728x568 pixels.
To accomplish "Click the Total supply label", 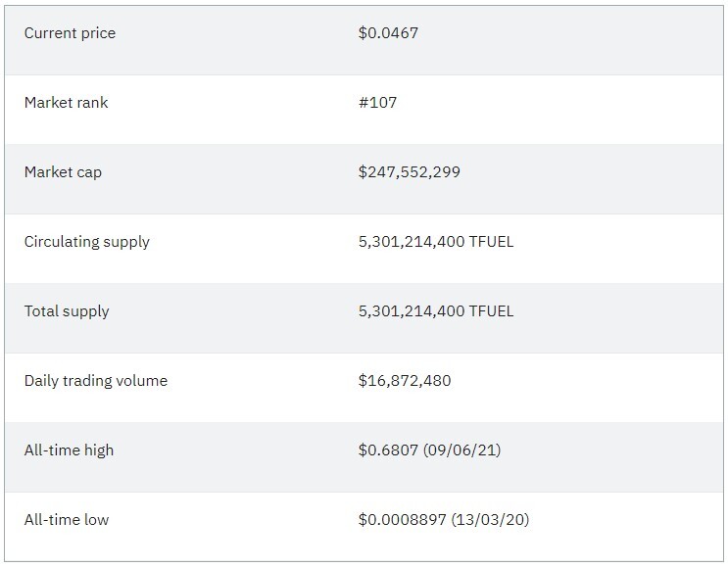I will click(x=67, y=311).
